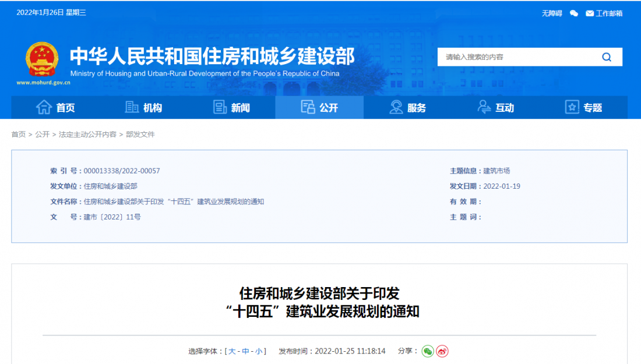
Task: Open the 新闻 navigation tab
Action: [x=231, y=107]
